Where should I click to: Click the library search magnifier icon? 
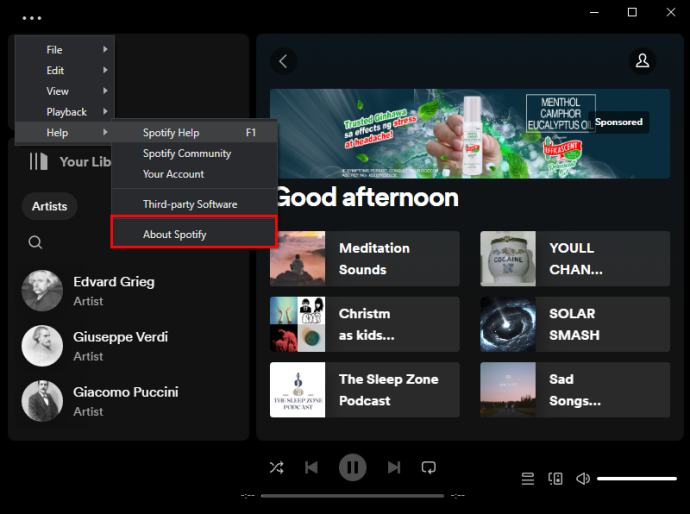pyautogui.click(x=35, y=242)
